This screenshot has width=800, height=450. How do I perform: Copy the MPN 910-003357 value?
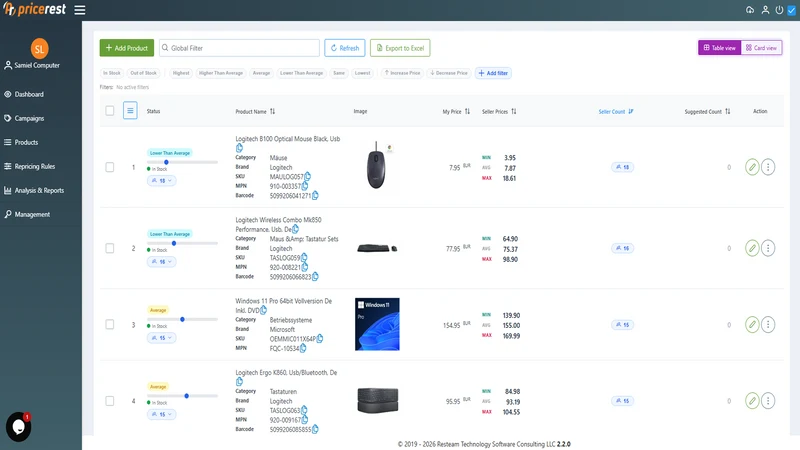305,186
